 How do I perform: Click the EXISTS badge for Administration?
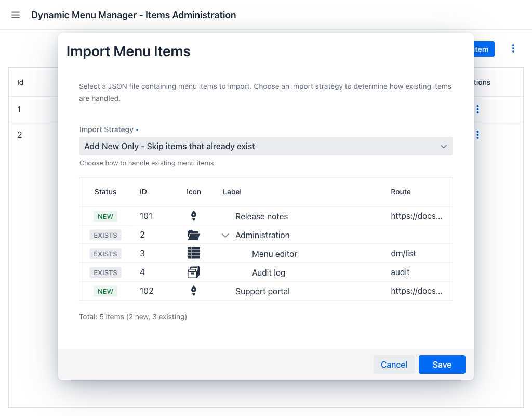pyautogui.click(x=105, y=235)
